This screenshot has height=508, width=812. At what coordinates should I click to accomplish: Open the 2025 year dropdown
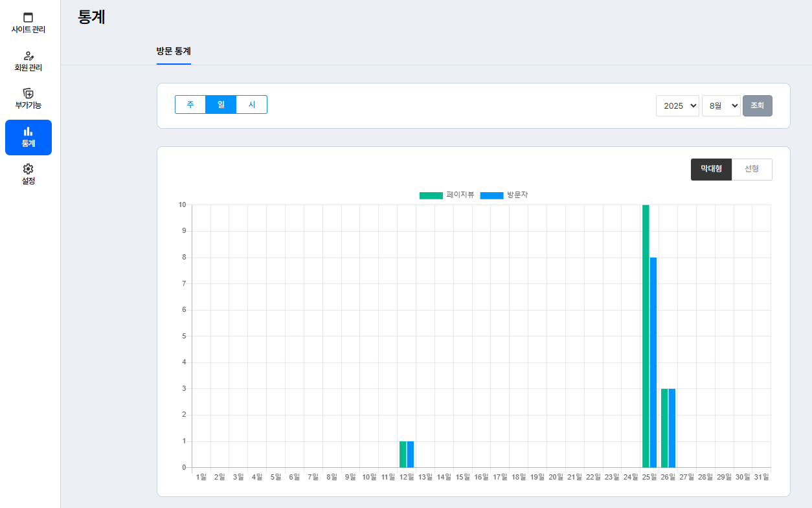(677, 105)
